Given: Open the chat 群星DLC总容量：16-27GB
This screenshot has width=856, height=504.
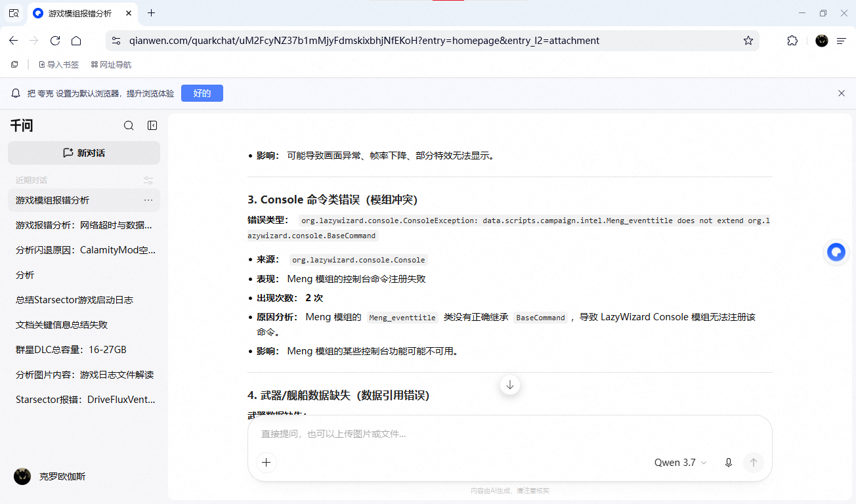Looking at the screenshot, I should [84, 350].
